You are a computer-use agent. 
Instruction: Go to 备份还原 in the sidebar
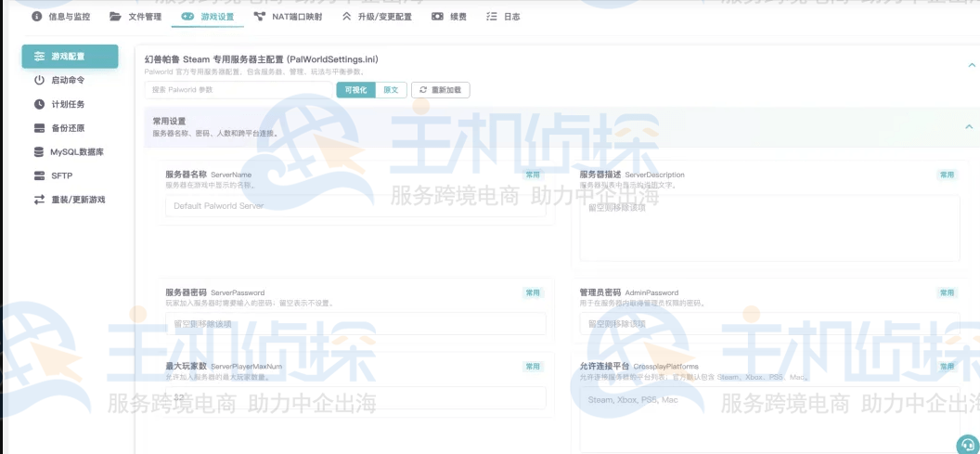[70, 128]
